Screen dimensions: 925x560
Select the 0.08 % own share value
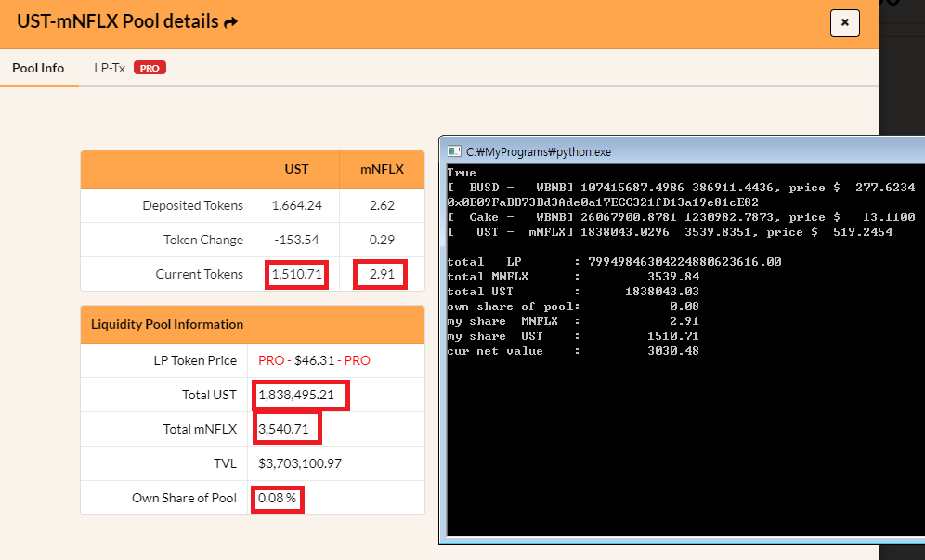[278, 498]
